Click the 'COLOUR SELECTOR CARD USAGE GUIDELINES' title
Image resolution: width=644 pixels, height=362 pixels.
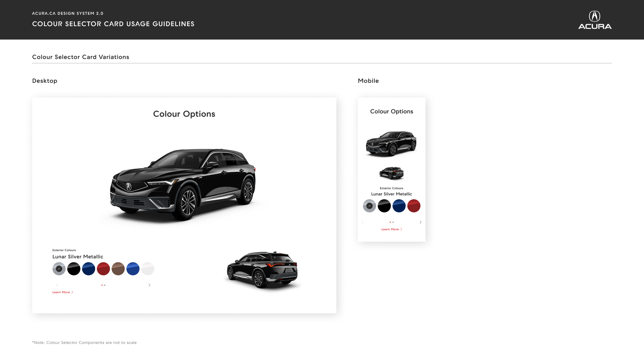113,24
